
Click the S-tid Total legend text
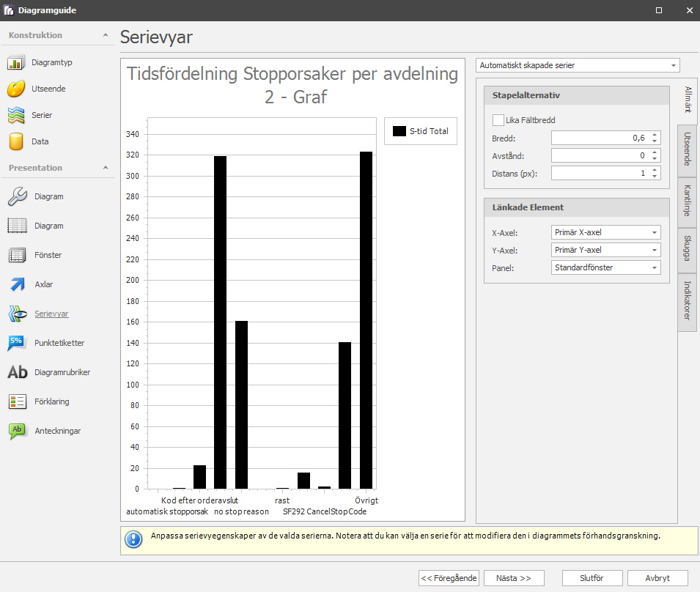click(x=429, y=131)
